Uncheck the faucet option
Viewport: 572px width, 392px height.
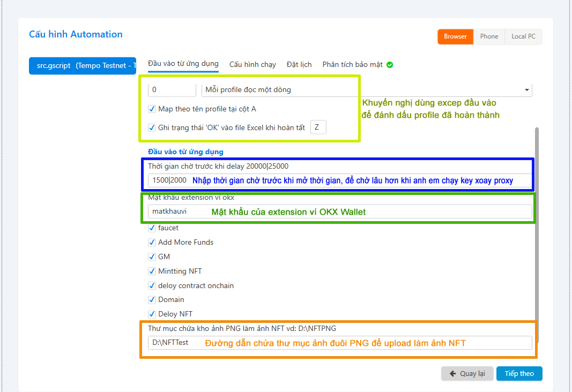point(152,228)
